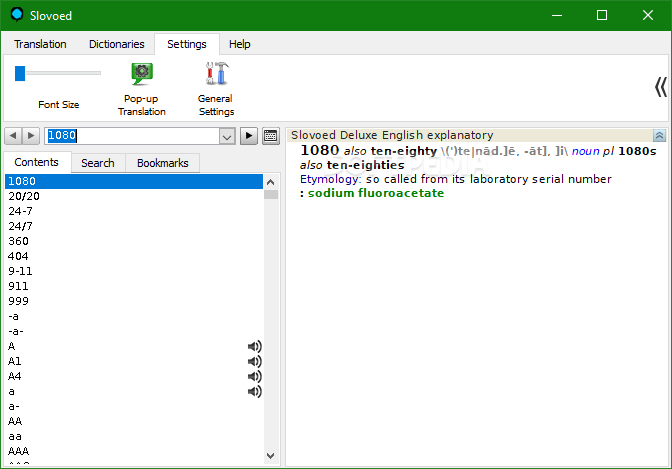Image resolution: width=672 pixels, height=469 pixels.
Task: Select entry 911 in word list
Action: [134, 286]
